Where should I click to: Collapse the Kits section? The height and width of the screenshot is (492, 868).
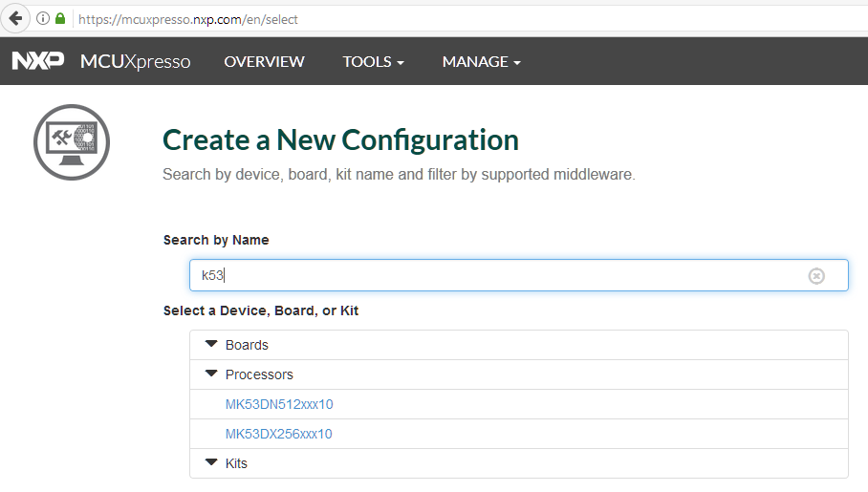pos(212,462)
